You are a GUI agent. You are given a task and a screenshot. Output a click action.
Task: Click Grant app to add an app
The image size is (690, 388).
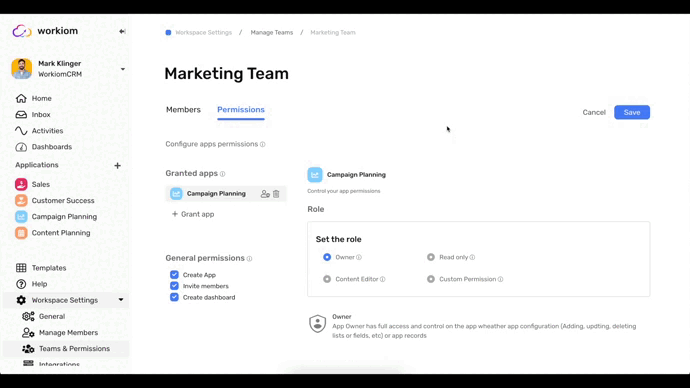coord(193,214)
